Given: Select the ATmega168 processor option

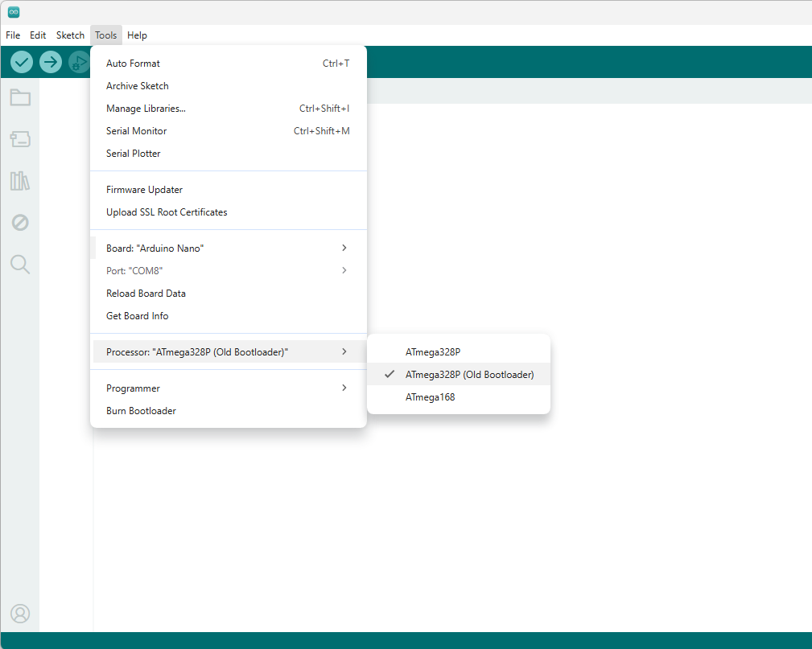Looking at the screenshot, I should click(458, 397).
